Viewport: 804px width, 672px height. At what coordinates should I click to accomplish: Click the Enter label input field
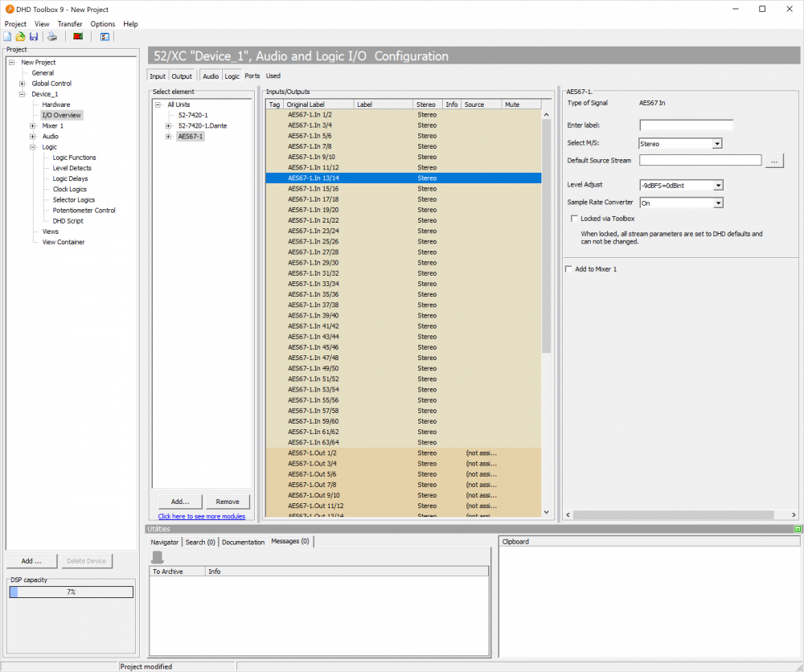click(686, 125)
